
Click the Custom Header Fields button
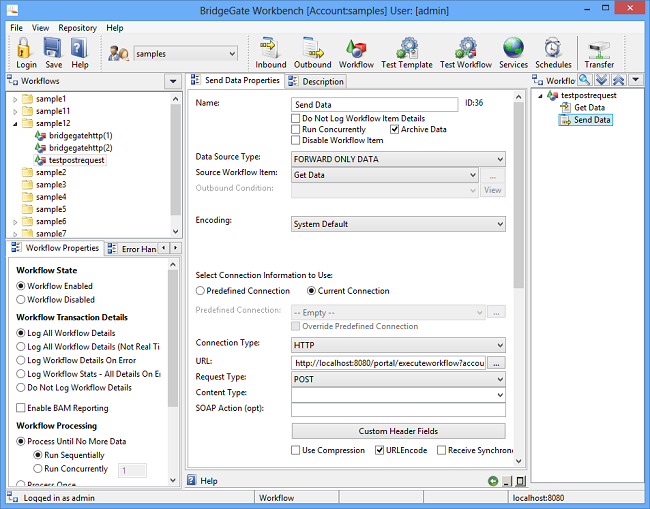click(397, 431)
